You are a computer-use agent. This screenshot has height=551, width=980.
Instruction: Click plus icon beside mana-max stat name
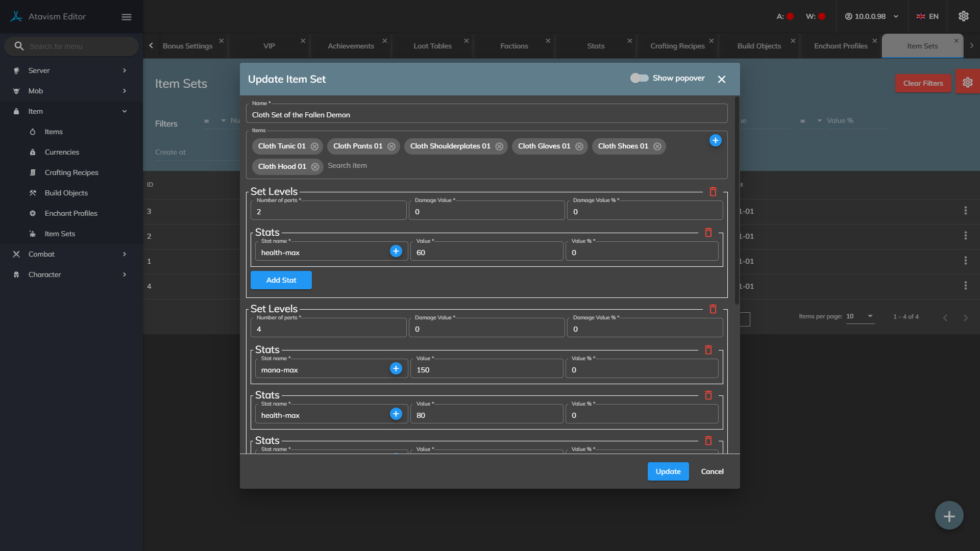[396, 368]
